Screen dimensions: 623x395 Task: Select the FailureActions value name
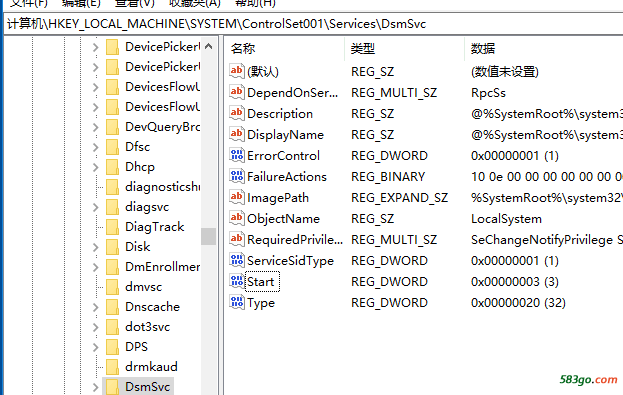tap(287, 176)
